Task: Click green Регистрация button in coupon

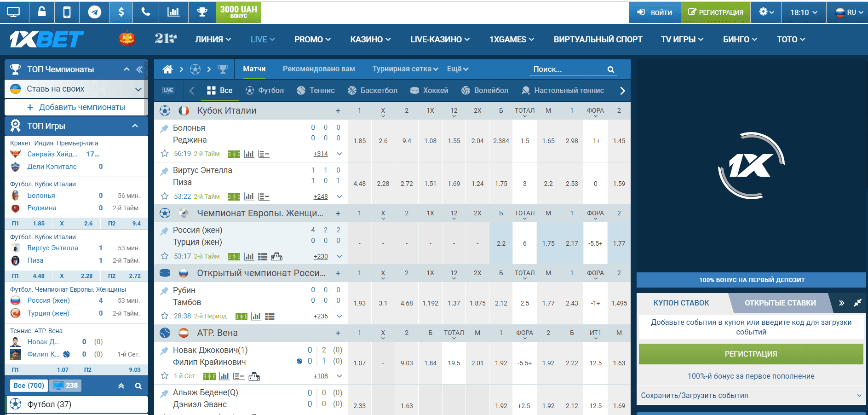Action: (751, 354)
